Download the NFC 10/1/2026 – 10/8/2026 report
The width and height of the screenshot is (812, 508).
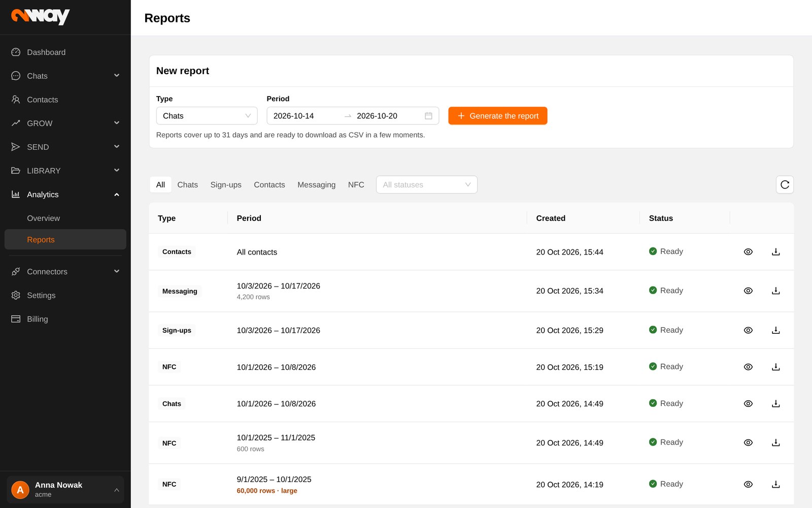click(775, 367)
